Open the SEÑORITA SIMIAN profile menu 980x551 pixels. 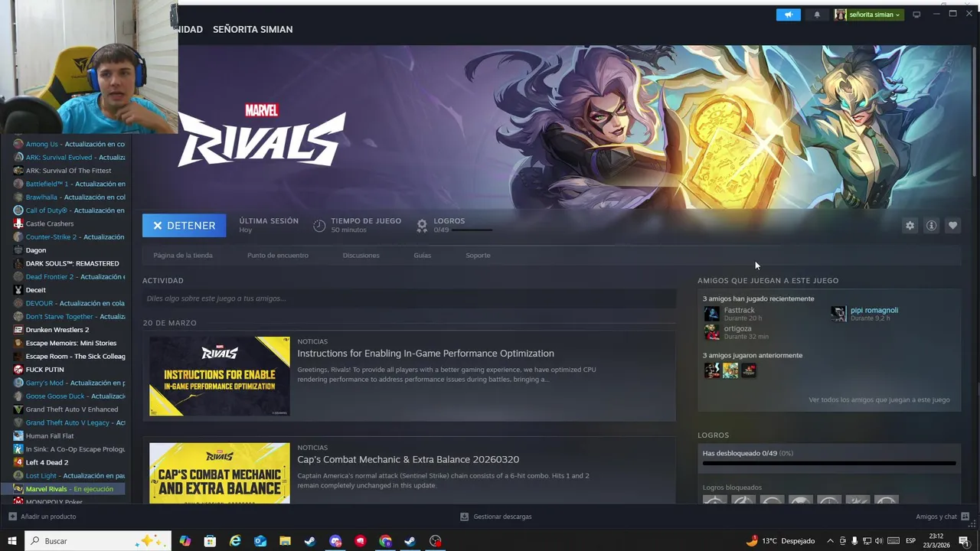click(x=253, y=29)
